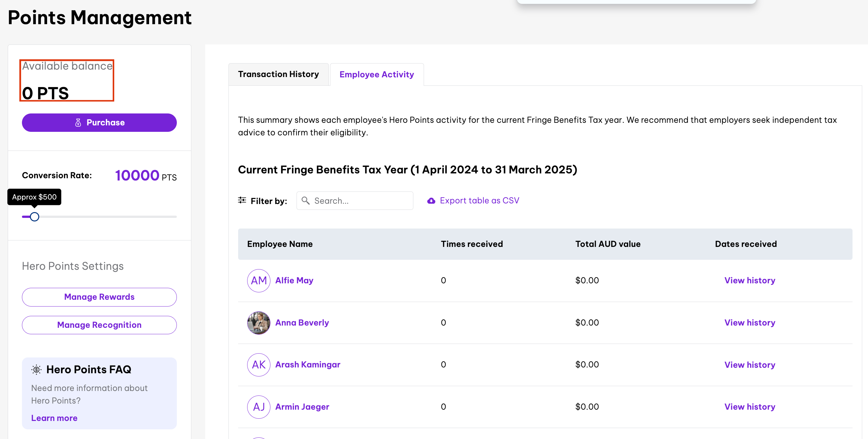Click Anna Beverly's profile photo
868x439 pixels.
pos(258,323)
